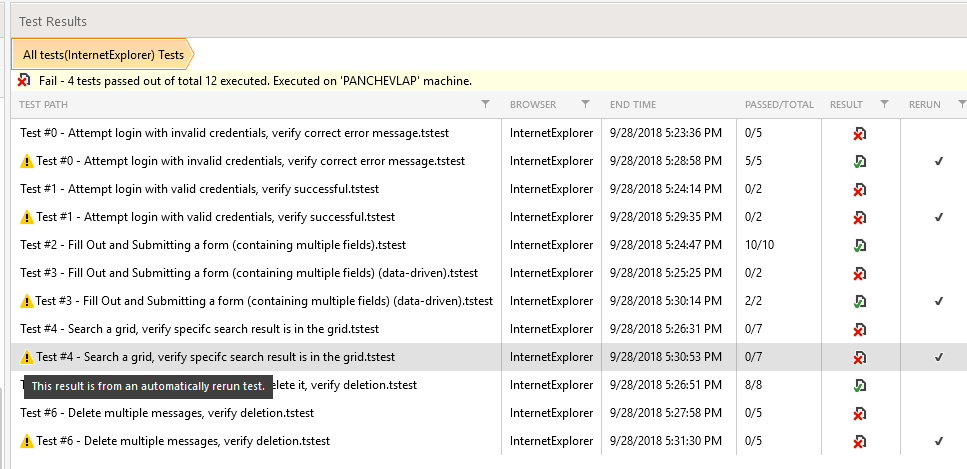967x469 pixels.
Task: Click the failed result icon for Test #0 at 5:23:36 PM
Action: coord(860,133)
